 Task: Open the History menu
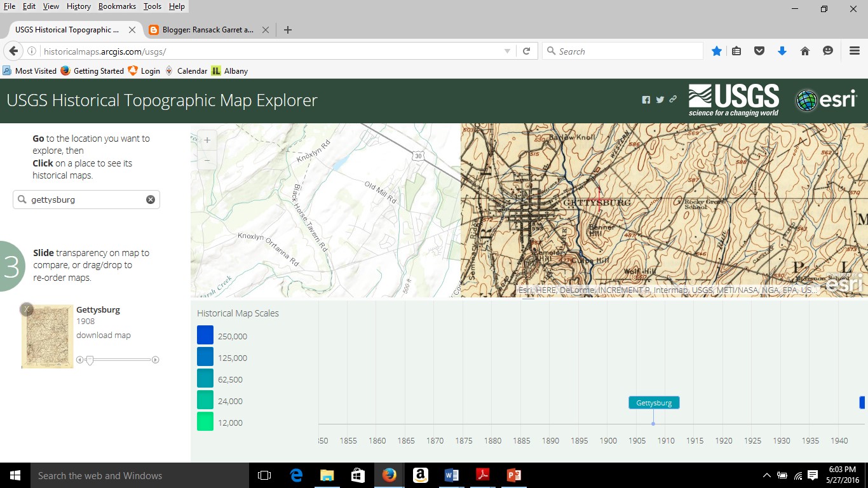click(79, 6)
